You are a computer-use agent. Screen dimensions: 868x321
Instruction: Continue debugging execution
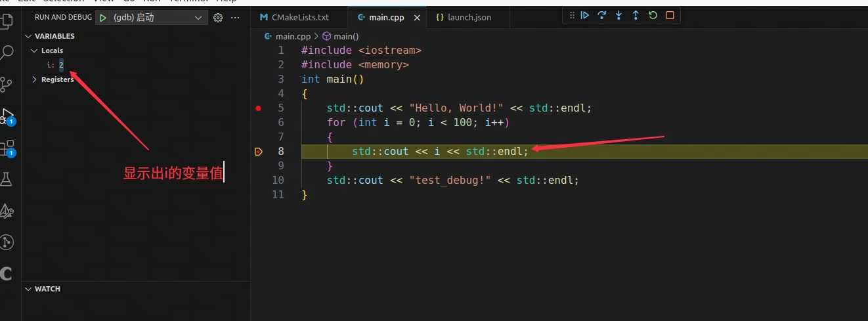[585, 15]
